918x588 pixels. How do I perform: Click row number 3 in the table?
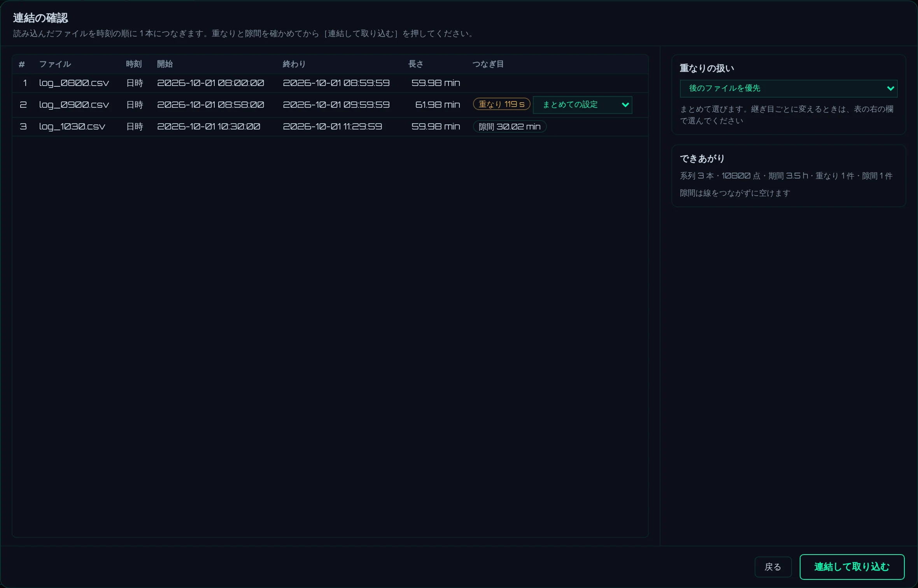click(23, 126)
